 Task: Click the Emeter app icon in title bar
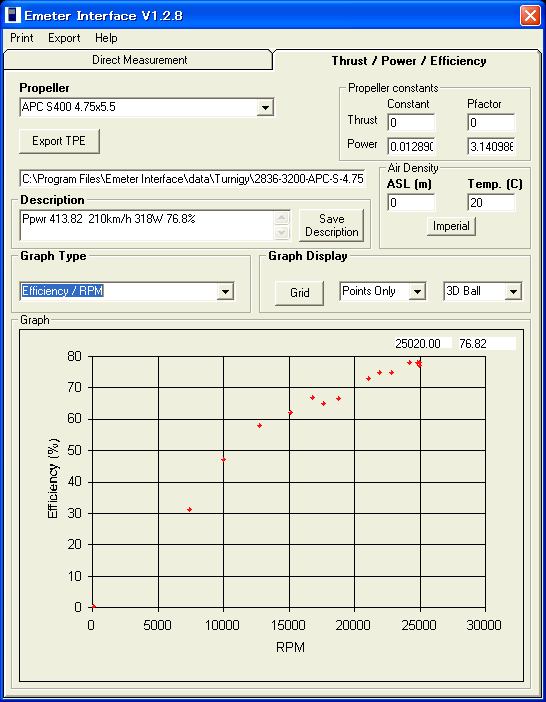click(13, 15)
